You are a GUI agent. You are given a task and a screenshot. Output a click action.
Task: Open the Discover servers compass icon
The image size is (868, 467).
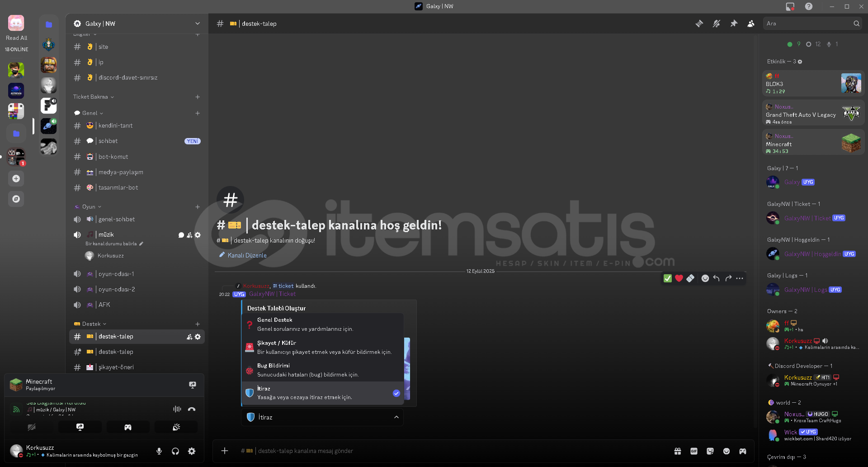16,199
